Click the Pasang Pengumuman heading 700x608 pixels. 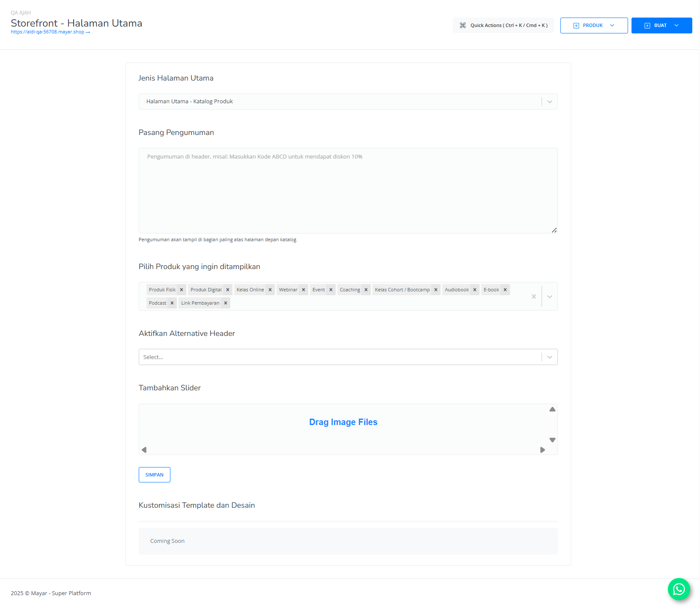[176, 133]
